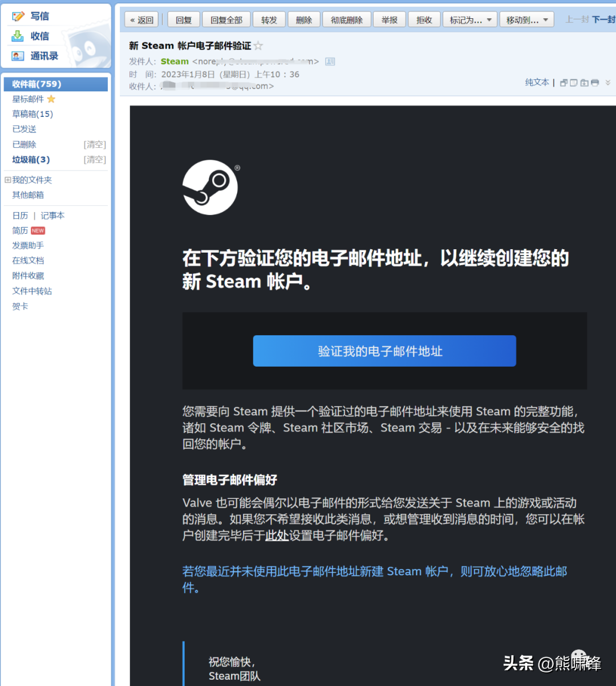This screenshot has width=616, height=686.
Task: Open 简历 resume link
Action: click(x=20, y=231)
